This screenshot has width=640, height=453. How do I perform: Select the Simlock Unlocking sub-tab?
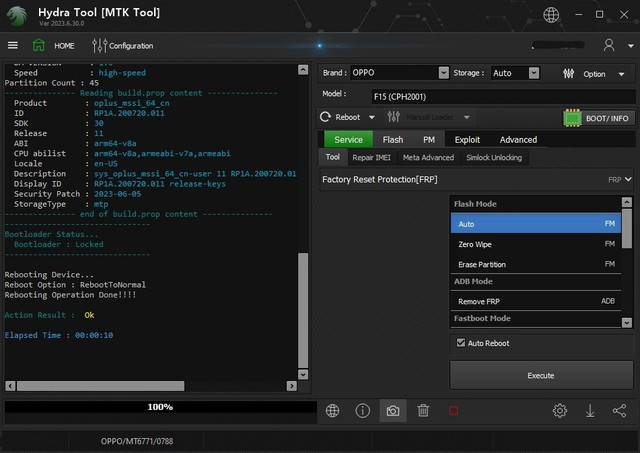[494, 158]
